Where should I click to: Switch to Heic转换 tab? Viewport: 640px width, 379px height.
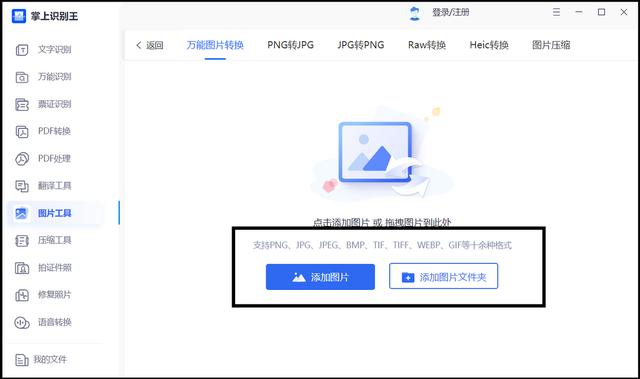pos(489,45)
